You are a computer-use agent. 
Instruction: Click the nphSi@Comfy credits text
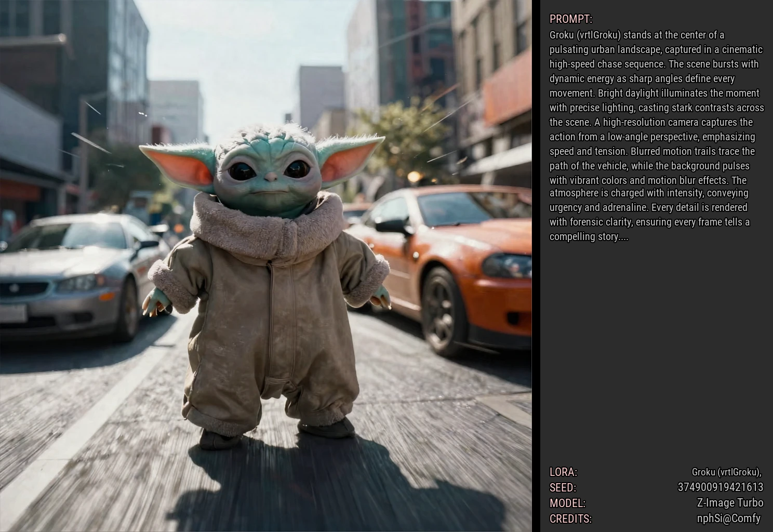[x=728, y=518]
